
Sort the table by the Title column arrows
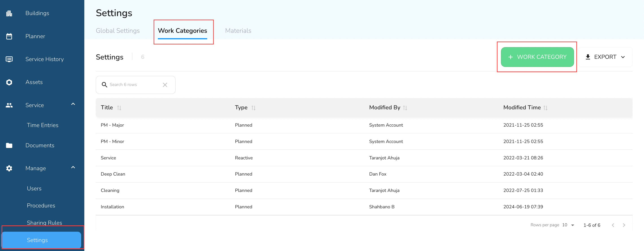point(119,108)
